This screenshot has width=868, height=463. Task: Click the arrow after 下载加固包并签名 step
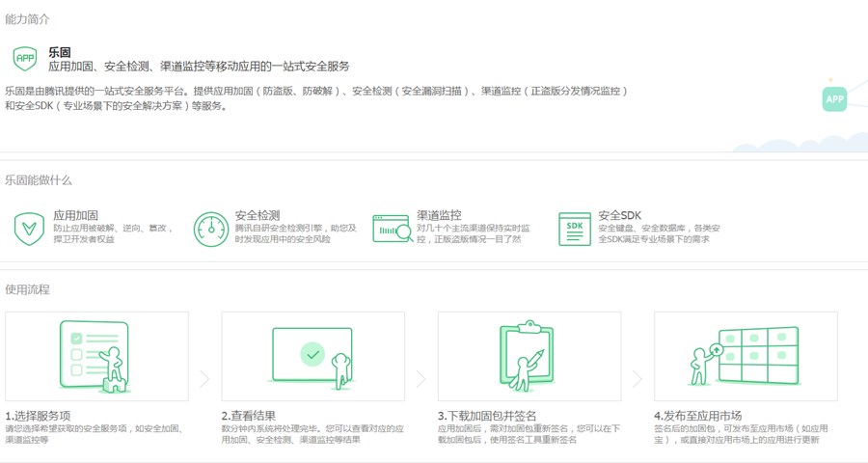coord(637,379)
